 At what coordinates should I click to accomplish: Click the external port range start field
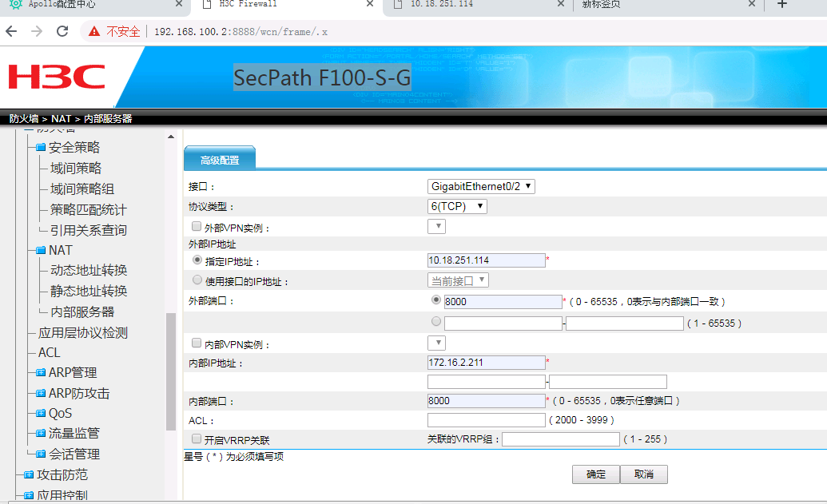coord(503,323)
